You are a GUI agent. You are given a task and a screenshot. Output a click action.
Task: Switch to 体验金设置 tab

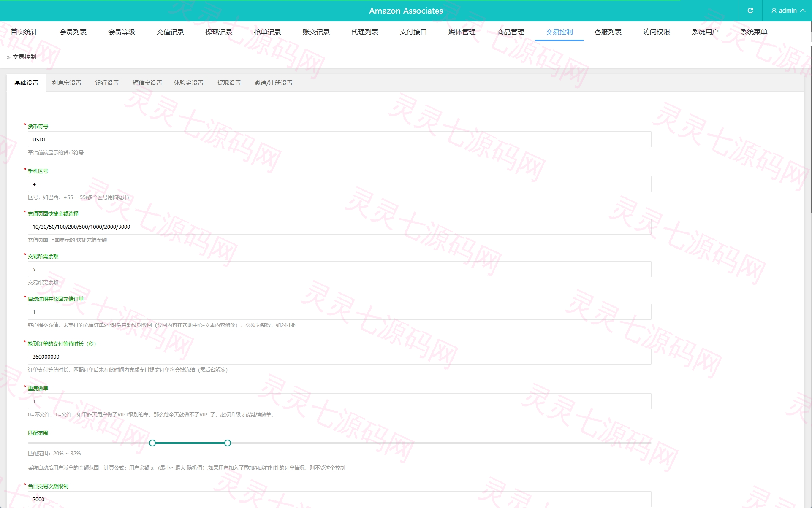189,83
